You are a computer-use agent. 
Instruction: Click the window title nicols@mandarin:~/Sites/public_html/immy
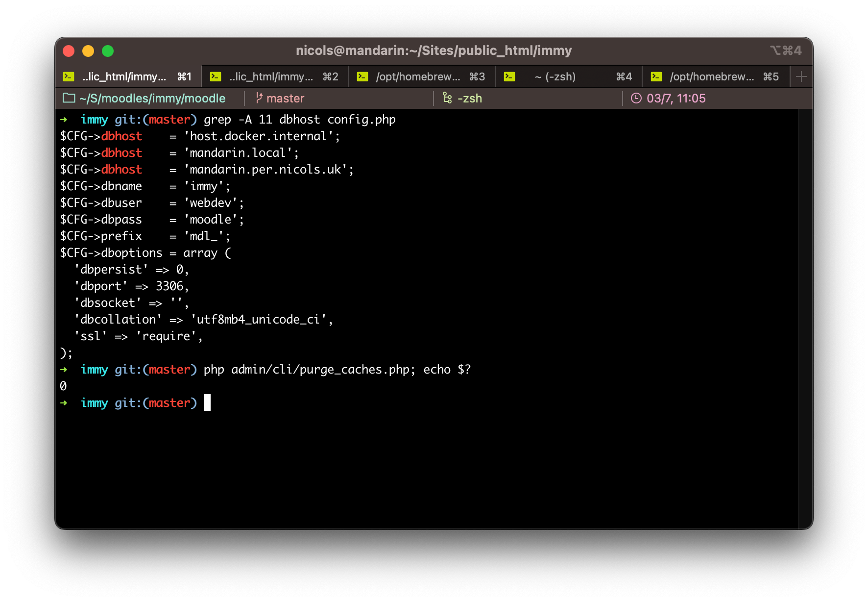pyautogui.click(x=434, y=50)
